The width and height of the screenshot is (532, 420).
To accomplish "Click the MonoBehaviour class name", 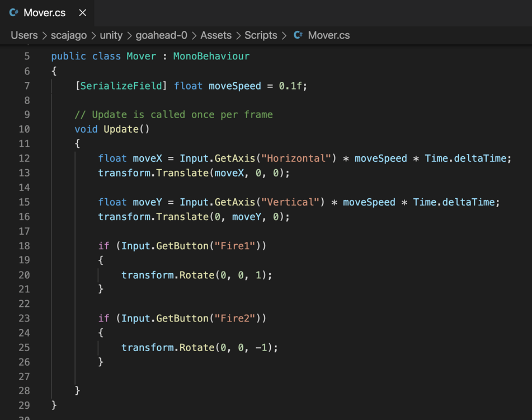I will [211, 56].
